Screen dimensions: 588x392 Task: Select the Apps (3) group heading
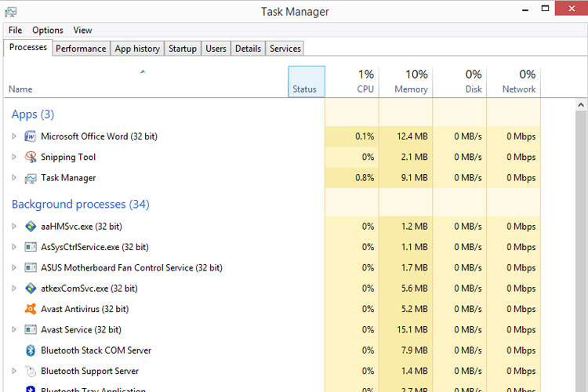[33, 114]
